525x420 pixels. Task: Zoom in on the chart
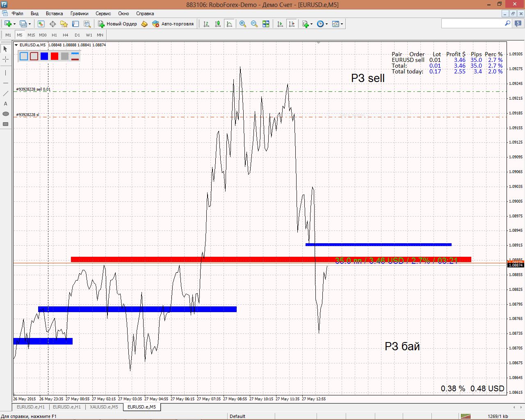click(243, 24)
